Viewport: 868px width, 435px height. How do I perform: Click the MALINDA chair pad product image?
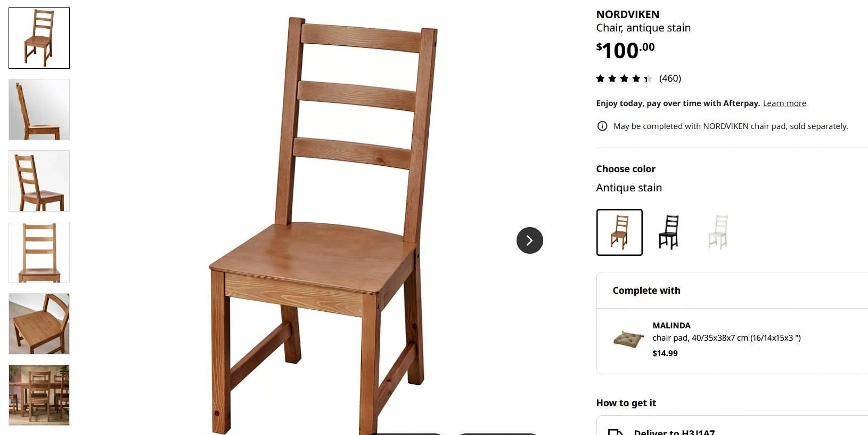[629, 339]
